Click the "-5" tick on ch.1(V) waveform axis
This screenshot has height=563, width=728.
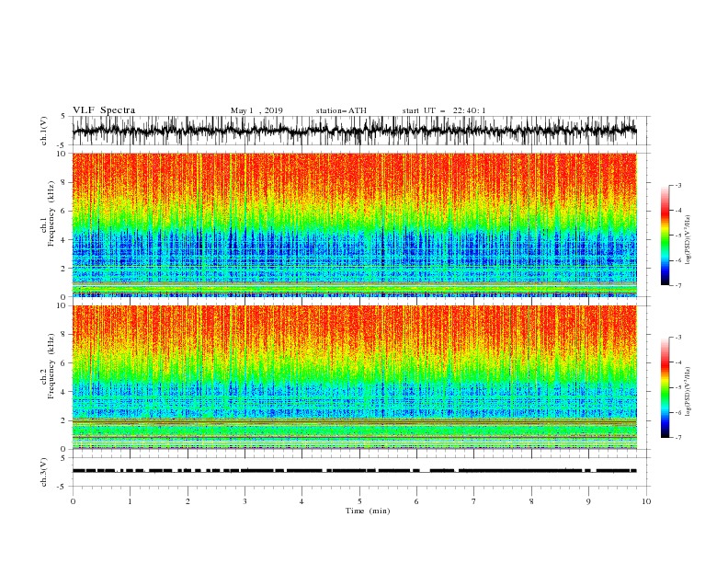click(63, 145)
